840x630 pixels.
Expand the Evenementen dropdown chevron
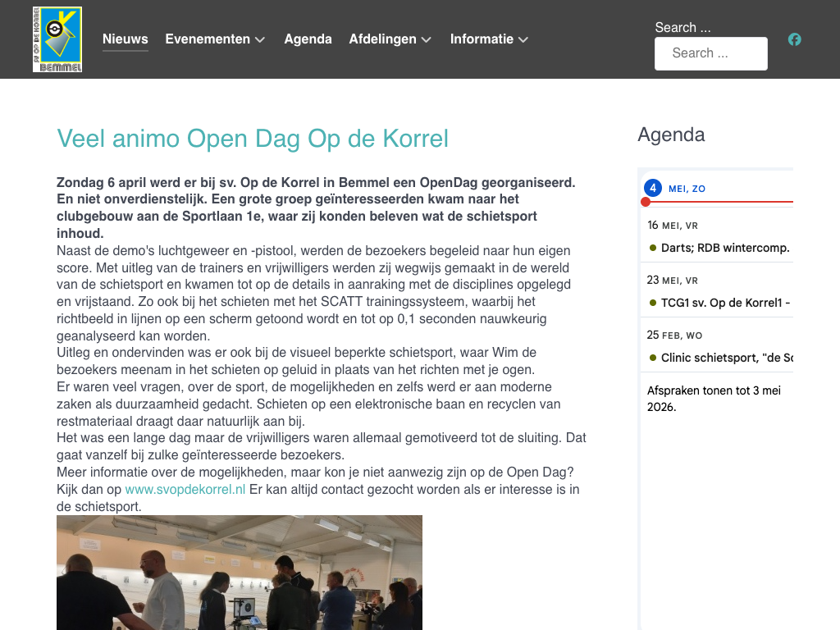pyautogui.click(x=260, y=39)
